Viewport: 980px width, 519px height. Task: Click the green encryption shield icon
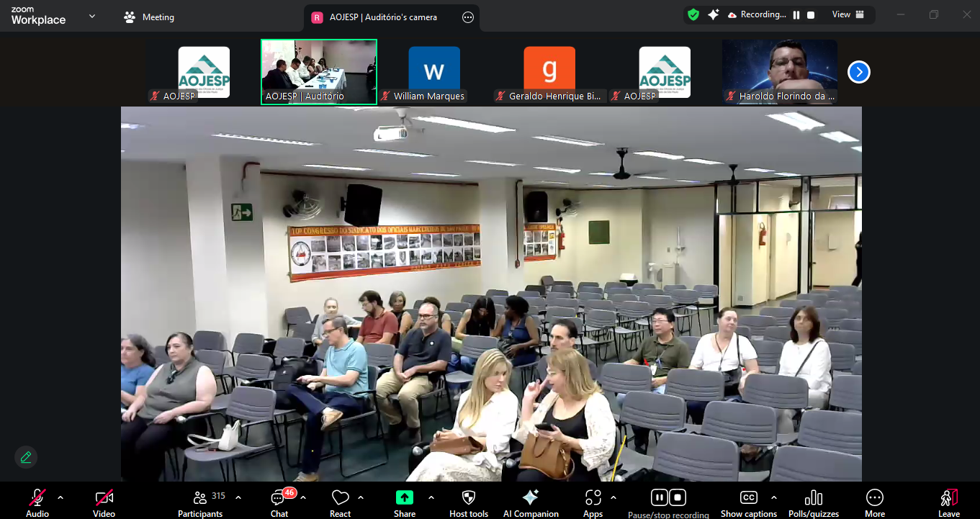[693, 14]
